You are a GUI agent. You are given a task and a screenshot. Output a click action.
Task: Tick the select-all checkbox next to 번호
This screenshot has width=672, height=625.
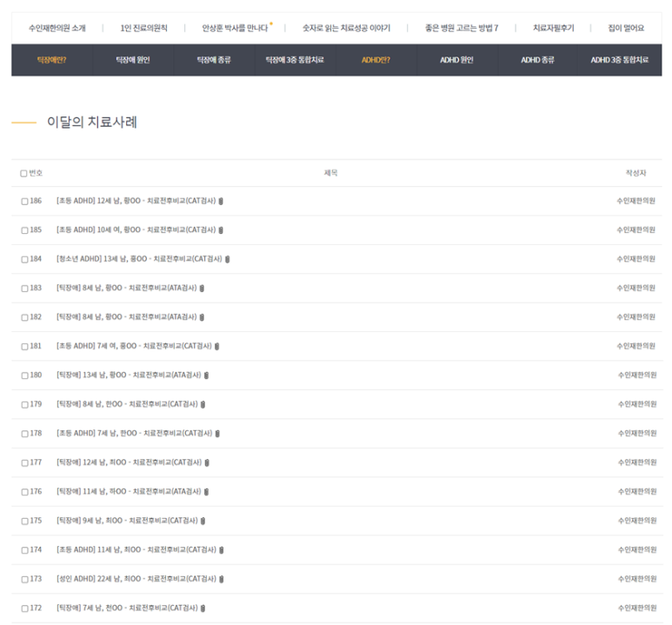pos(23,174)
